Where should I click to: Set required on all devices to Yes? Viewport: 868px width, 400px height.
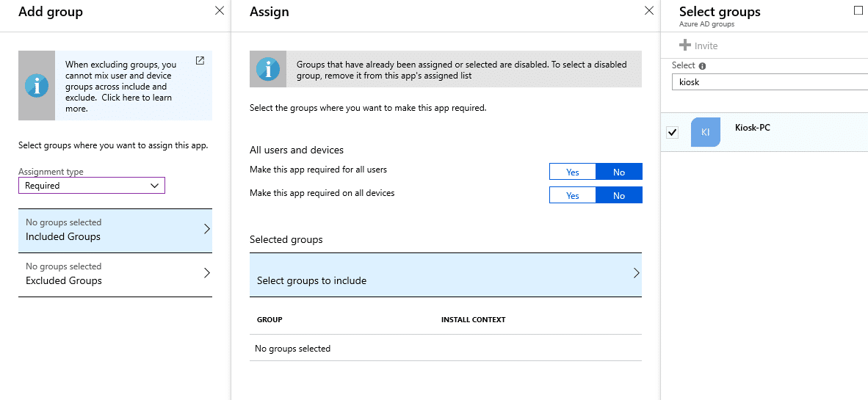click(572, 195)
